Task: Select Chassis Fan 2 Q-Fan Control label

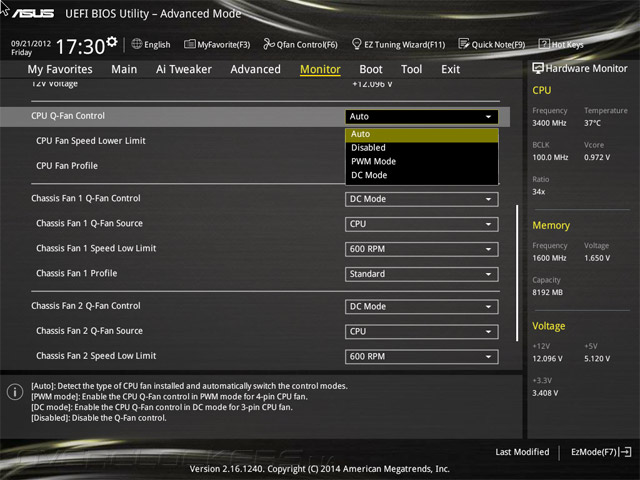Action: tap(86, 306)
